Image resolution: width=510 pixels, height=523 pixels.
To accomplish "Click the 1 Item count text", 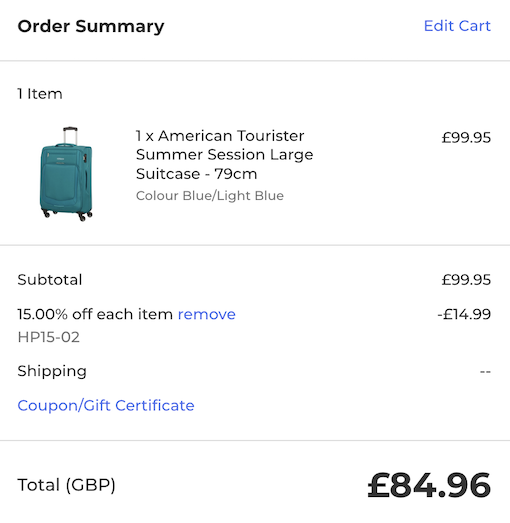I will pos(40,94).
